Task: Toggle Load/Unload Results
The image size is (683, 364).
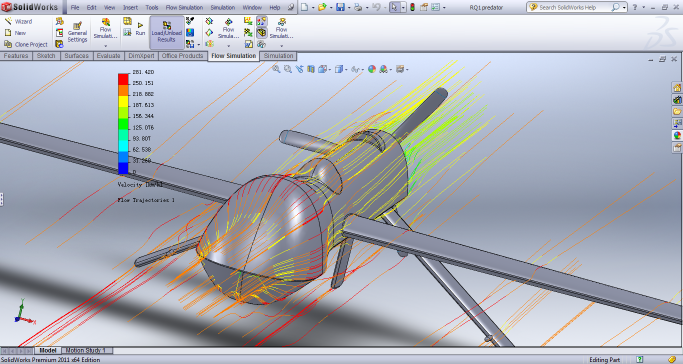Action: tap(166, 32)
